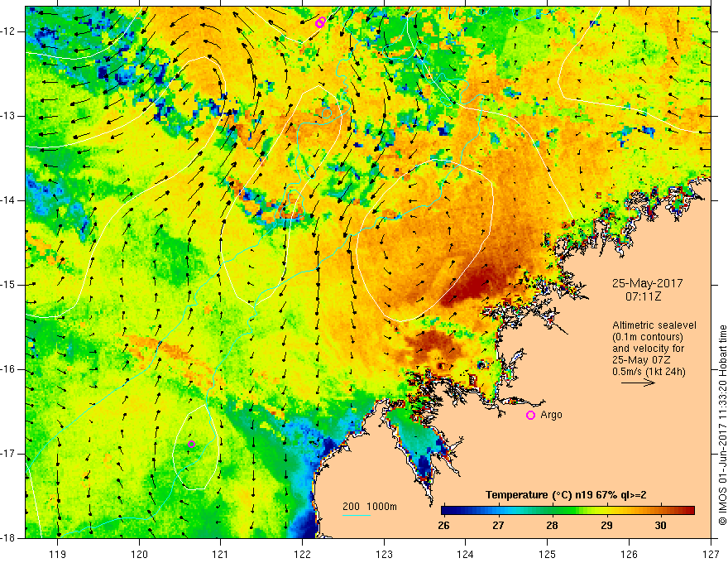Click the longitude axis label "120"
Screen dimensions: 728x563
coord(139,554)
